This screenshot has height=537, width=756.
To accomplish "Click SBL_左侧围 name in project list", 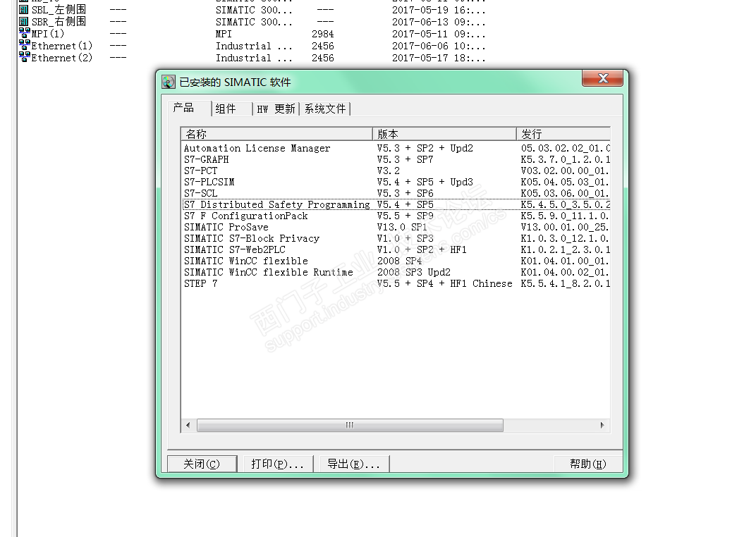I will point(59,10).
